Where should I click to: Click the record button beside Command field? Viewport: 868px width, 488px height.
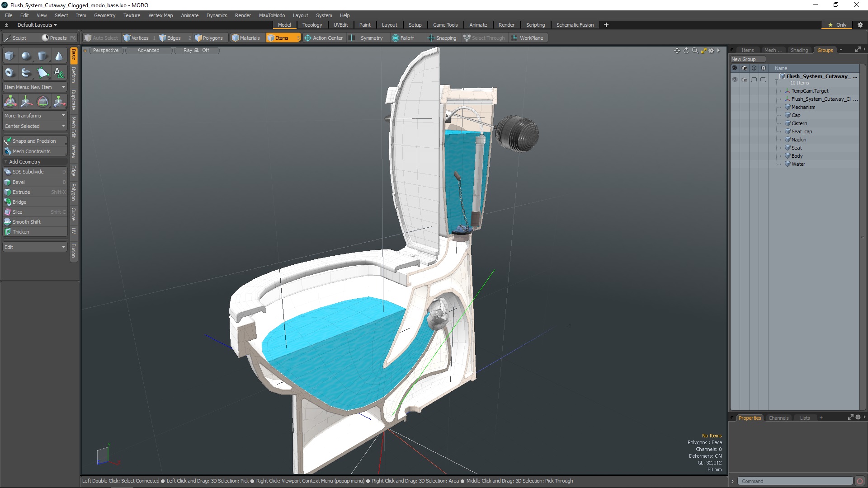pyautogui.click(x=860, y=481)
